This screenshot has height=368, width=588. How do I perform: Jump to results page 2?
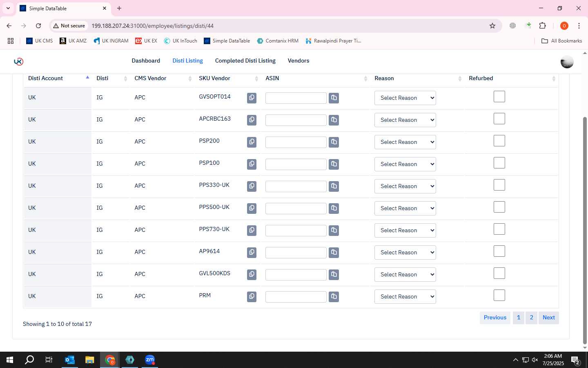531,317
